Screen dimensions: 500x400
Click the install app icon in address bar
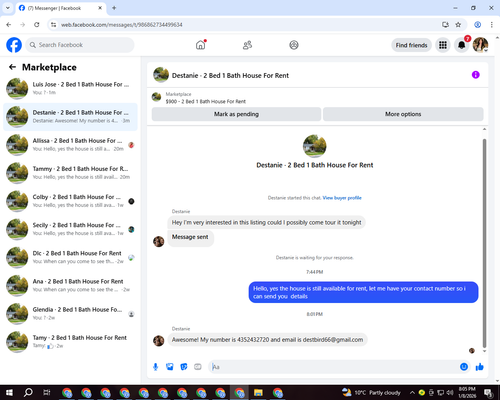click(x=445, y=25)
